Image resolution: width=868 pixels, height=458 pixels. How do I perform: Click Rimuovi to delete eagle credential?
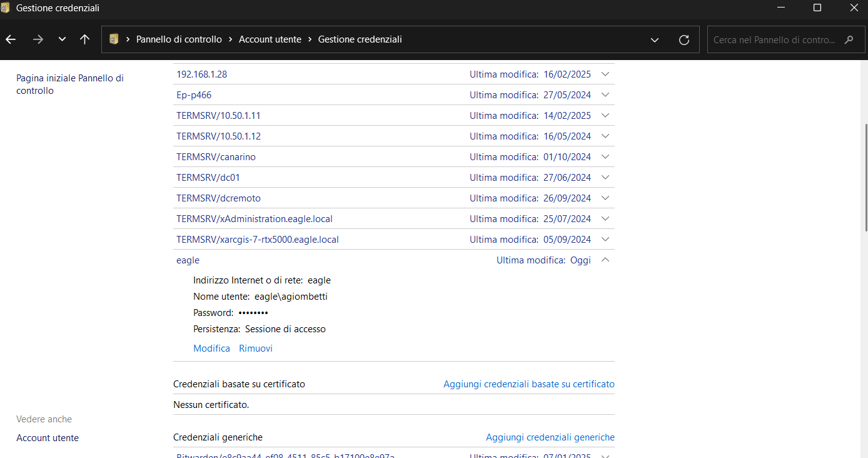256,349
